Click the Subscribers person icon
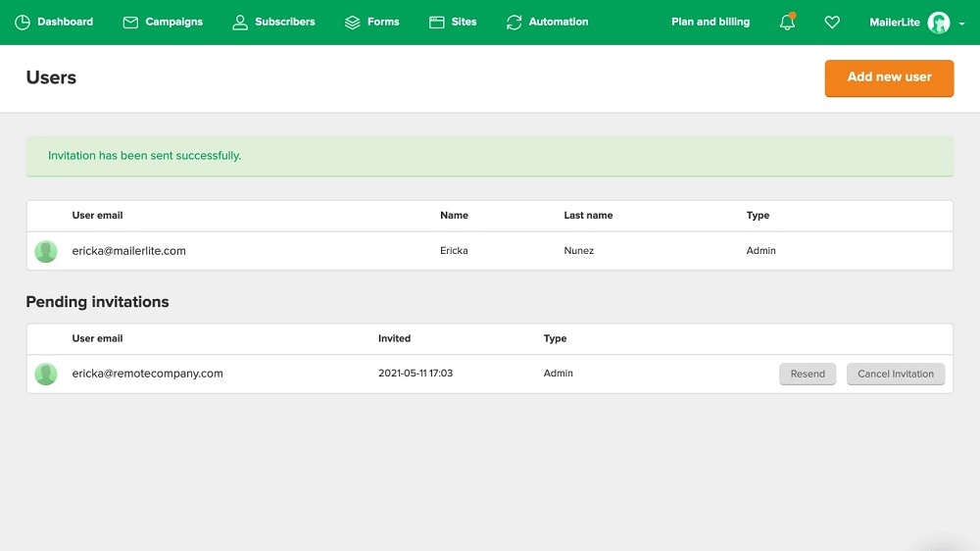Image resolution: width=980 pixels, height=551 pixels. pyautogui.click(x=240, y=23)
